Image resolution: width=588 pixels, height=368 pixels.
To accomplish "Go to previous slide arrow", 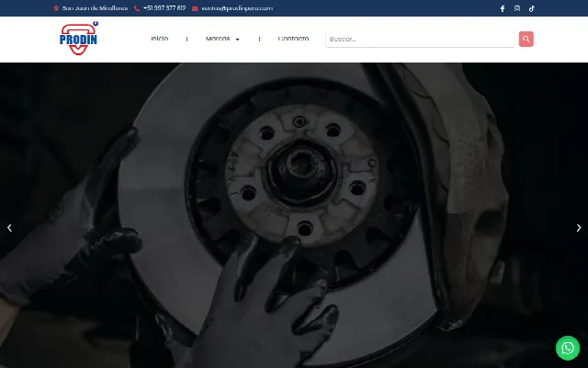I will (x=10, y=228).
